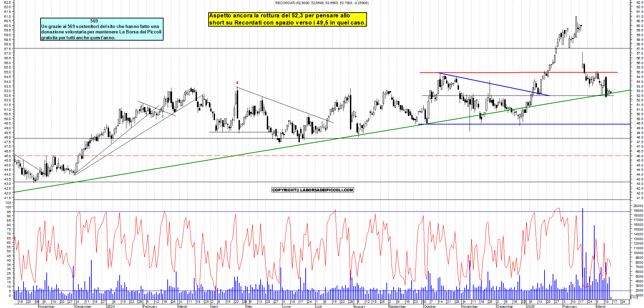Click the February label right after 2025
644x308 pixels.
point(570,306)
